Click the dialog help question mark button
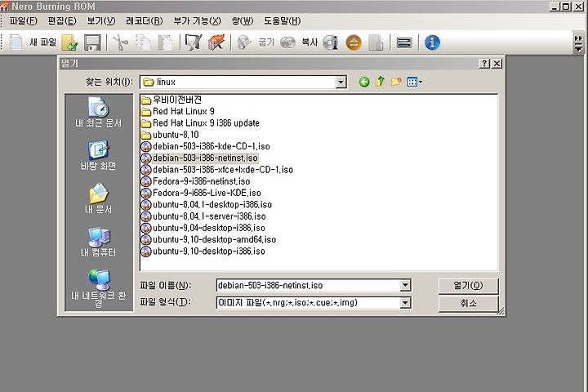The height and width of the screenshot is (392, 588). tap(484, 64)
